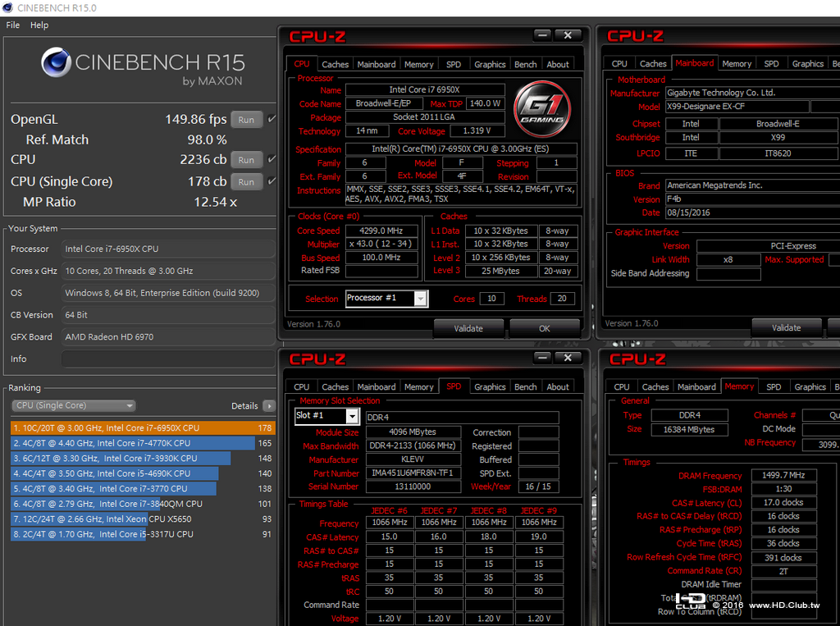Switch to Bench tab in top-left CPU-Z
Screen dimensions: 840x626
pos(526,64)
